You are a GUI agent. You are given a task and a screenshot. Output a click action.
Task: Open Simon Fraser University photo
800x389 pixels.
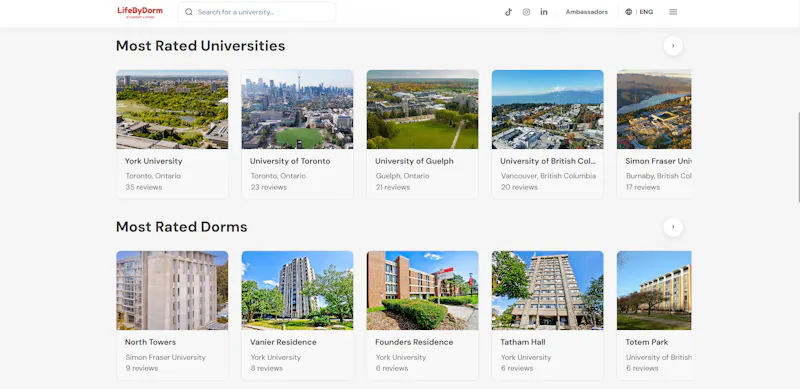click(x=654, y=109)
